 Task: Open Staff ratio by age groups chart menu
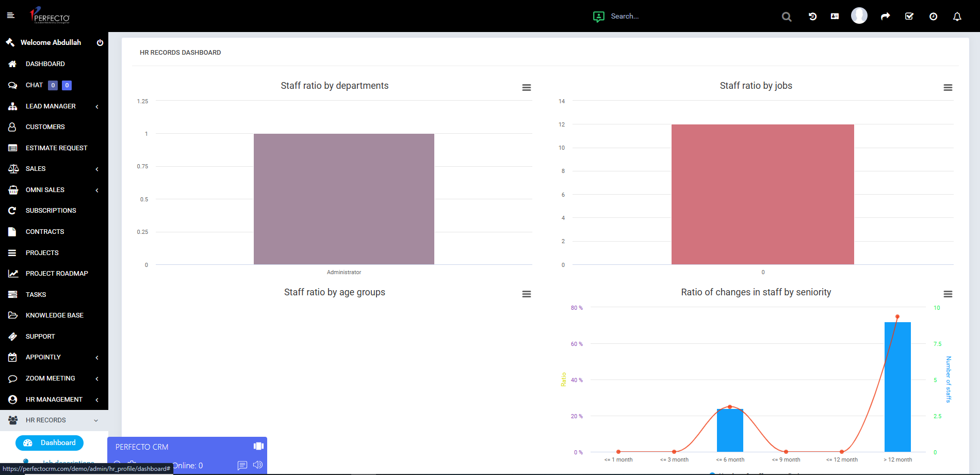(x=527, y=294)
